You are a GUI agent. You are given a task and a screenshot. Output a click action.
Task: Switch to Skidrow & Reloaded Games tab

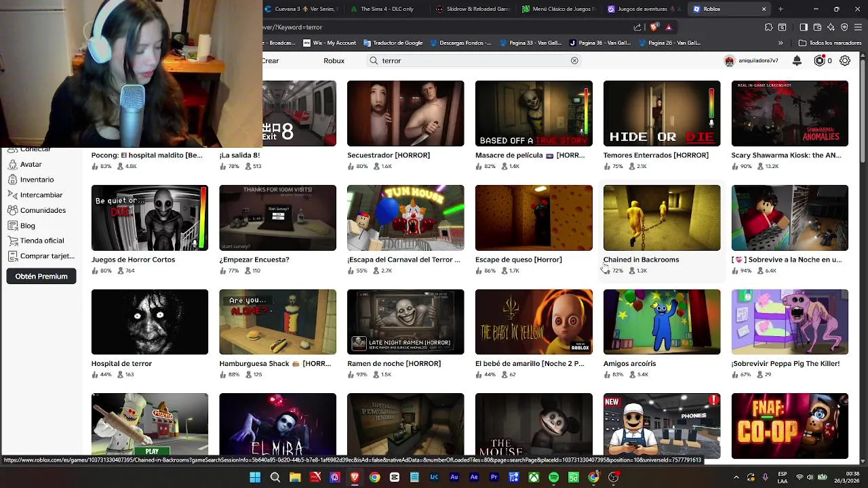click(x=473, y=9)
